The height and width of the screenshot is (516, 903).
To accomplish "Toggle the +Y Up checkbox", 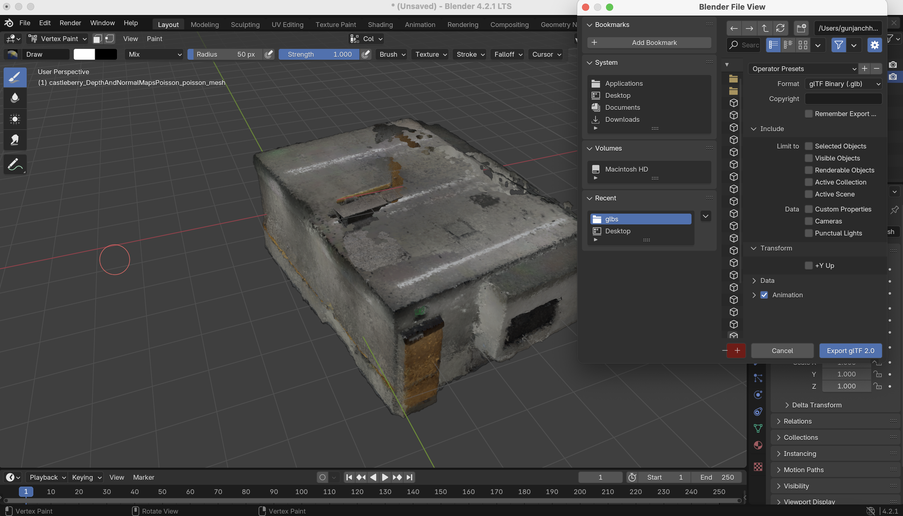I will [809, 266].
